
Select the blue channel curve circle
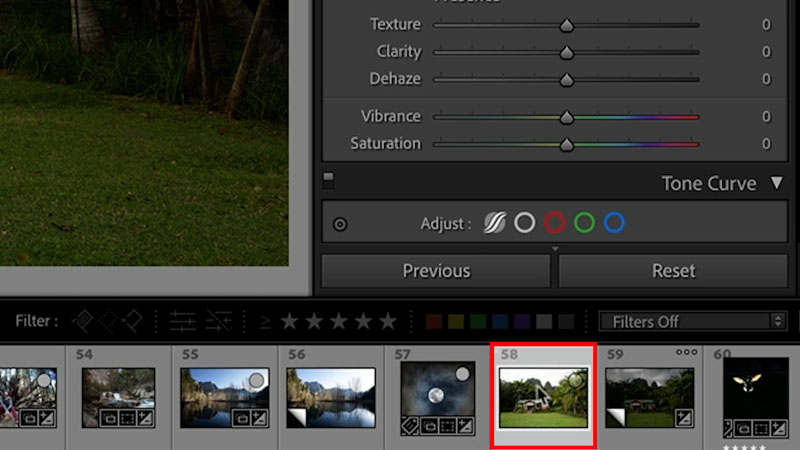pos(614,223)
